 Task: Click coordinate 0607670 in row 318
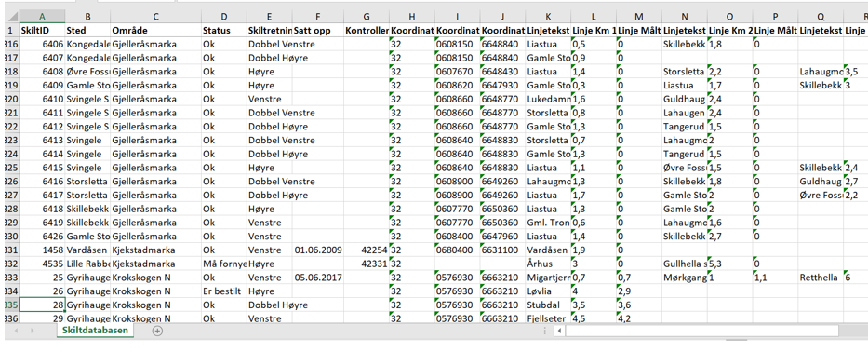(457, 72)
